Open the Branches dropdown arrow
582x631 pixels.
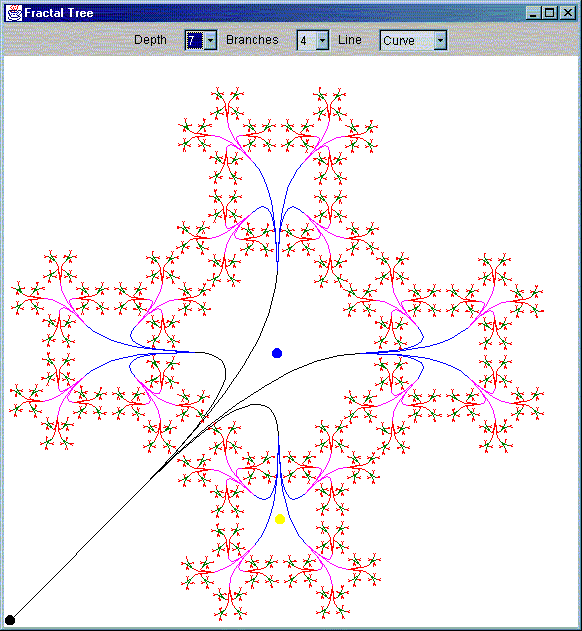tap(322, 40)
